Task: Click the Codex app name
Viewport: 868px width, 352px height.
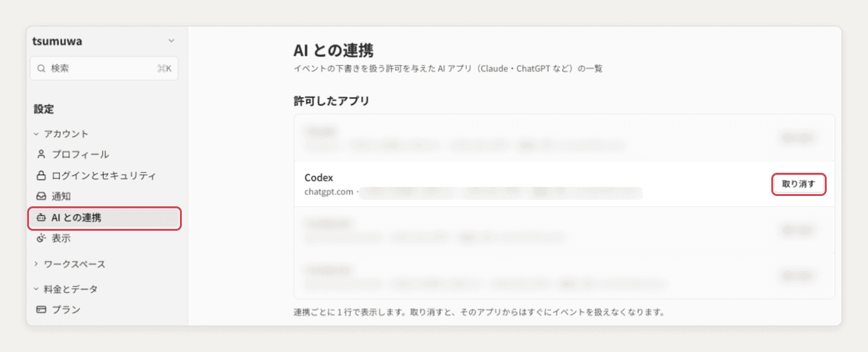Action: pyautogui.click(x=319, y=178)
